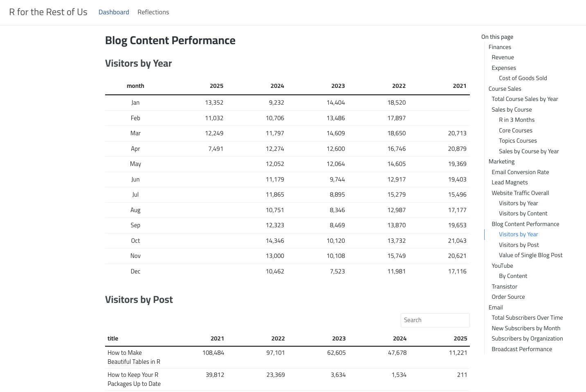Image resolution: width=586 pixels, height=392 pixels.
Task: Open Broadcast Performance sidebar link
Action: tap(522, 349)
